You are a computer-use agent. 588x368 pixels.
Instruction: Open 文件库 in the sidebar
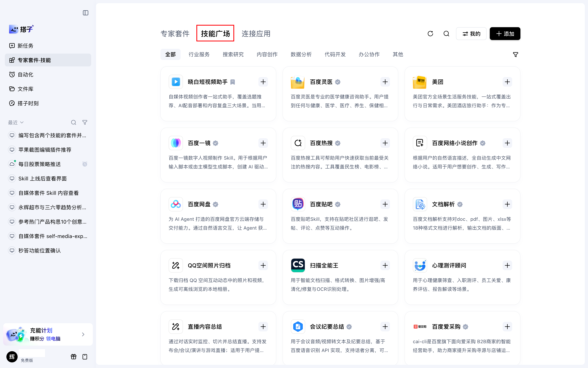(x=48, y=89)
